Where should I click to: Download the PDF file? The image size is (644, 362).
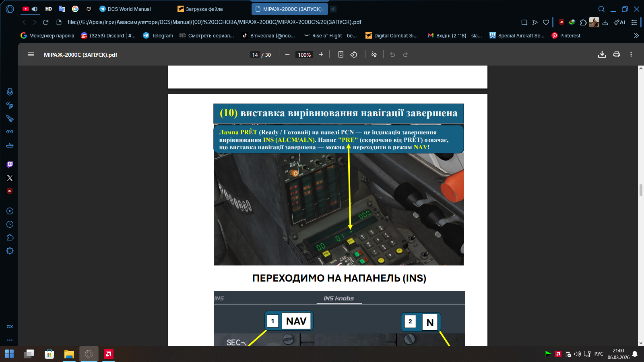pos(602,55)
